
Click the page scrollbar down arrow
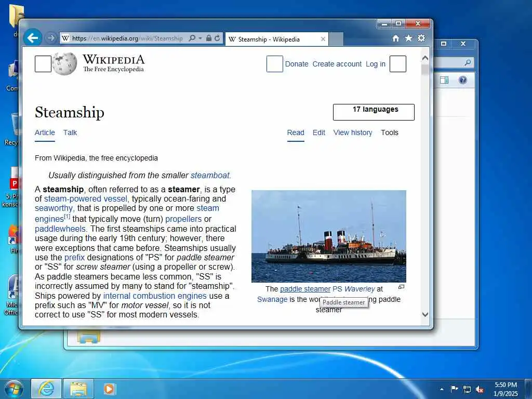coord(425,314)
